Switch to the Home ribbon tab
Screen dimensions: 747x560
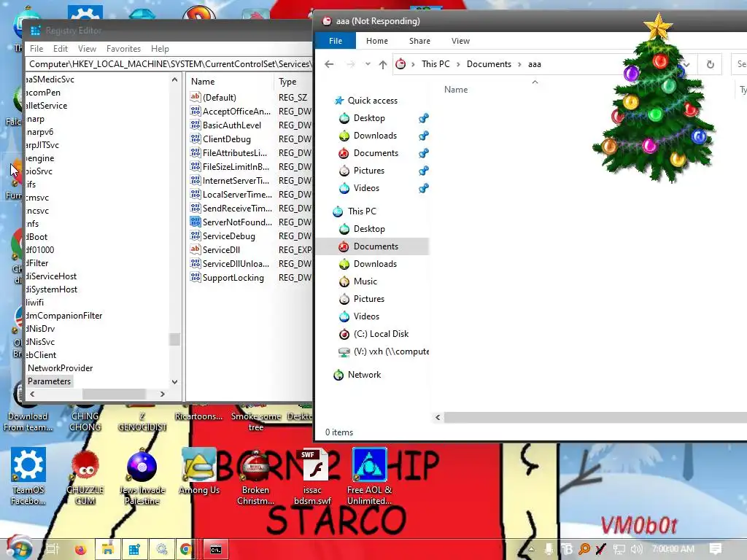coord(377,41)
